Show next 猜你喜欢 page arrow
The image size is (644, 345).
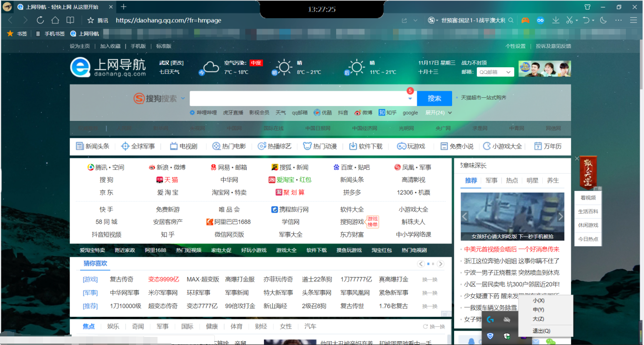click(441, 264)
